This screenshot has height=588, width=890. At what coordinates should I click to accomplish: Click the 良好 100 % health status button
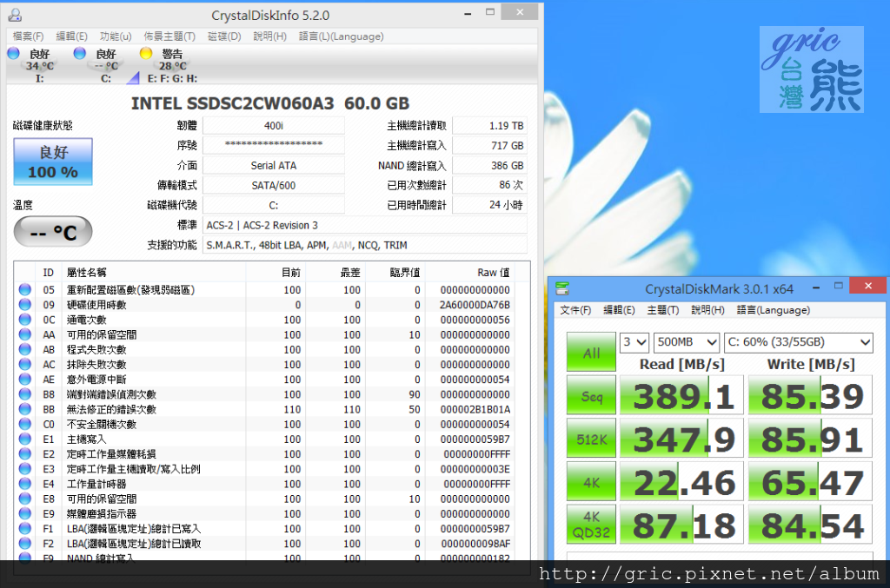click(53, 162)
